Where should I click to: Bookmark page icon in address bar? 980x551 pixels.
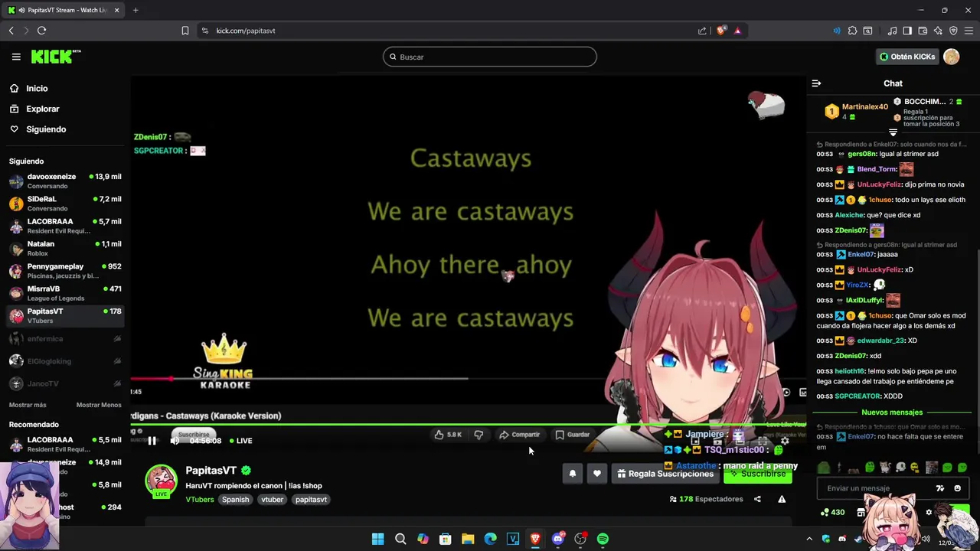click(185, 31)
